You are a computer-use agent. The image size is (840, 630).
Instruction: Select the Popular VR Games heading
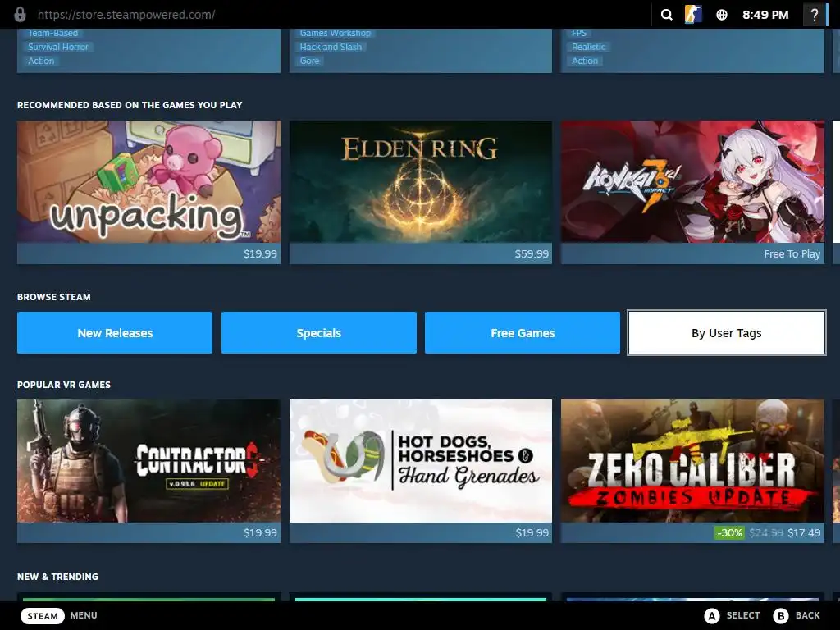[64, 385]
